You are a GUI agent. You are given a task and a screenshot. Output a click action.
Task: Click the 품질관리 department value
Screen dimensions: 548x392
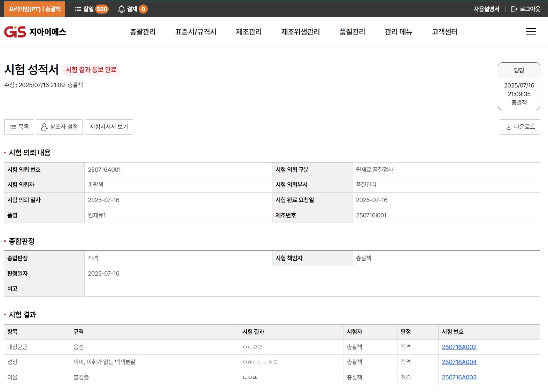366,185
